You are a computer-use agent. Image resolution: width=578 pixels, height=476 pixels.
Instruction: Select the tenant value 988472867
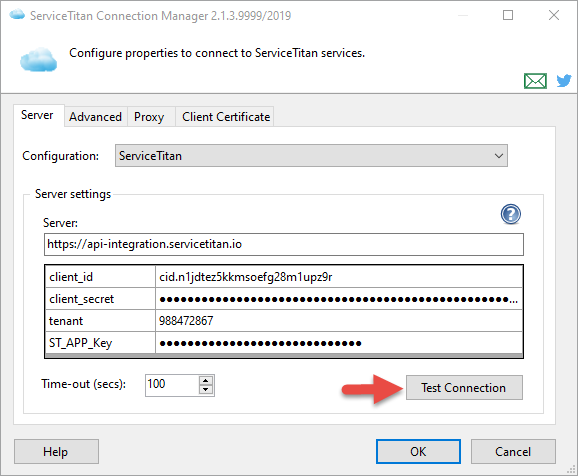(x=338, y=321)
